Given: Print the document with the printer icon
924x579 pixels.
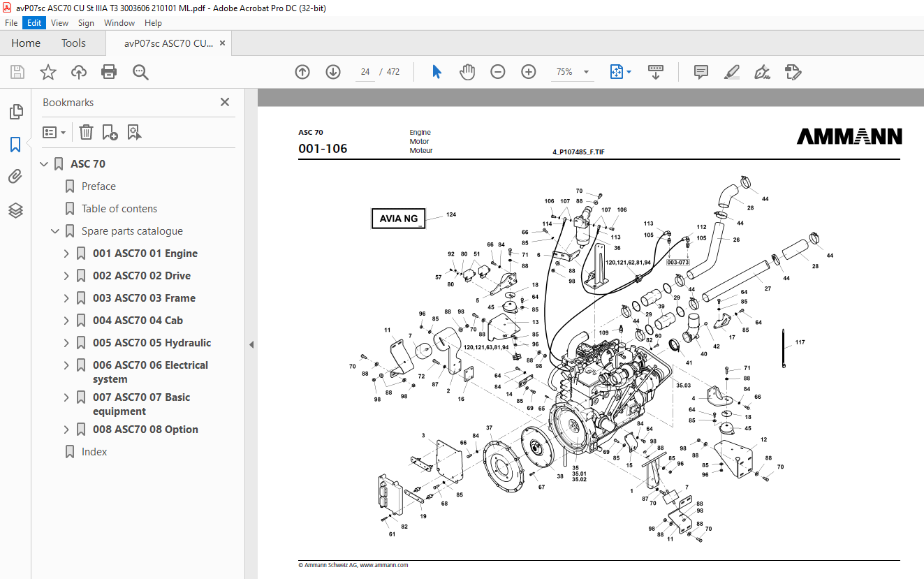Looking at the screenshot, I should click(109, 72).
